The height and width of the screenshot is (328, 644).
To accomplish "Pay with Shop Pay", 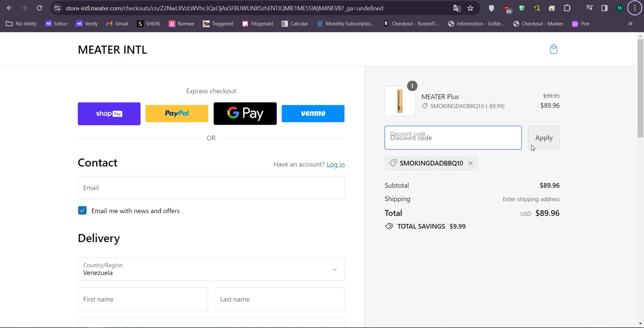I will point(109,114).
